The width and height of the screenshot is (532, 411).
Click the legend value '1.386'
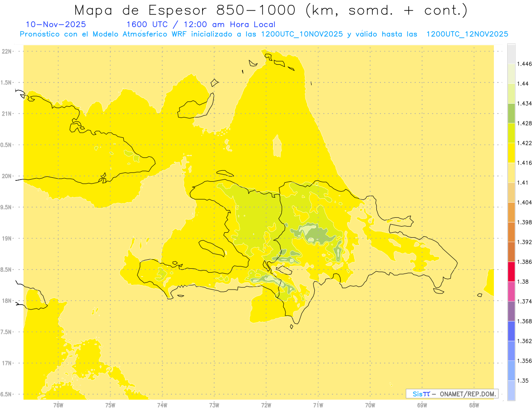525,262
